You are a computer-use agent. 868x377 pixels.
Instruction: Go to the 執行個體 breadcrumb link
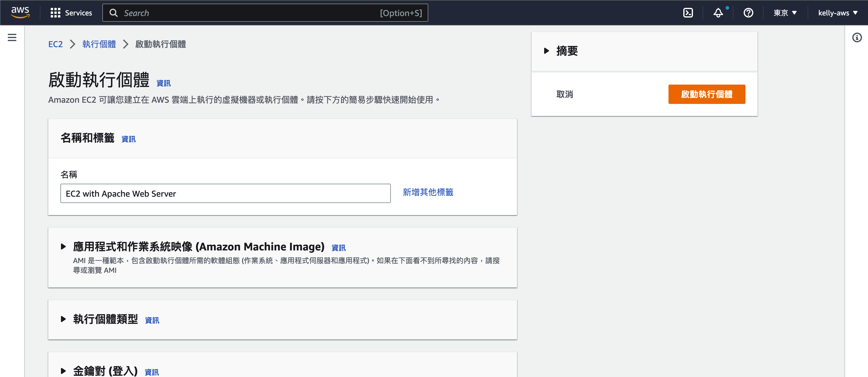[99, 44]
